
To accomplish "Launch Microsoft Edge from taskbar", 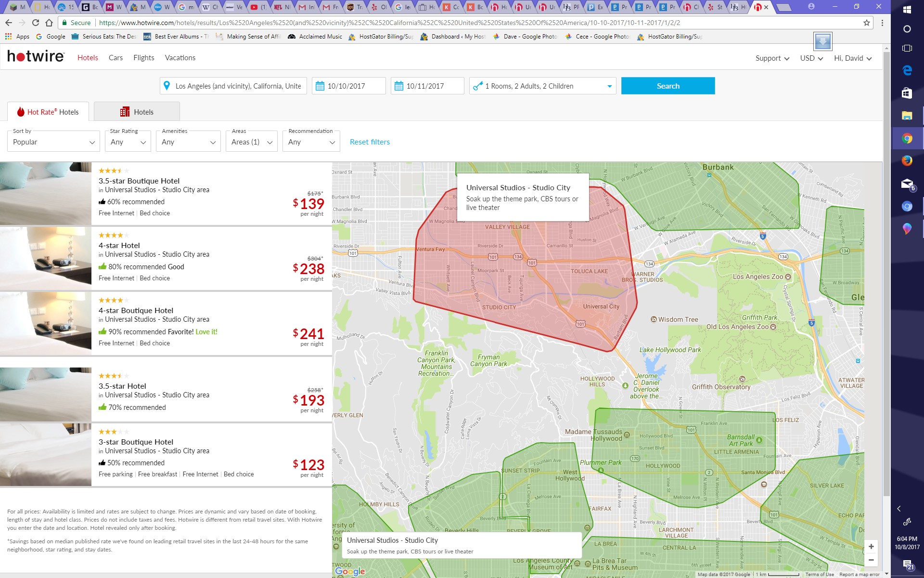I will pyautogui.click(x=907, y=70).
